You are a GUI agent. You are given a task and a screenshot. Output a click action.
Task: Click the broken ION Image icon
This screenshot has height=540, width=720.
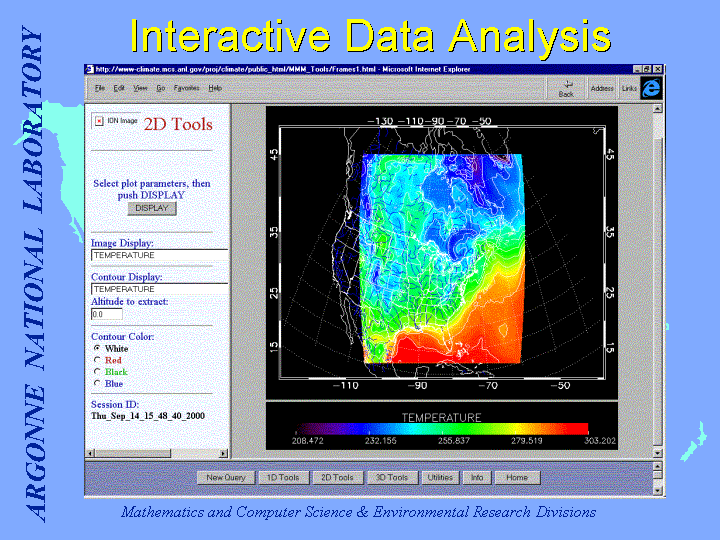(x=98, y=121)
